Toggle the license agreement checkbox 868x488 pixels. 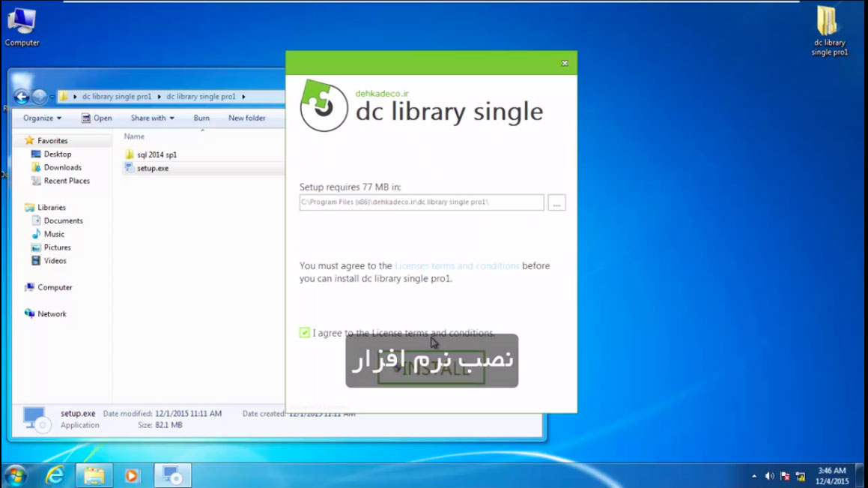(x=305, y=332)
